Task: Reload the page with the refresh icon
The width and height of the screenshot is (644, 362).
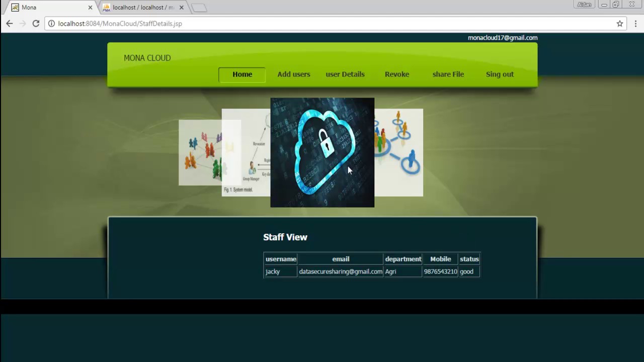Action: point(36,24)
